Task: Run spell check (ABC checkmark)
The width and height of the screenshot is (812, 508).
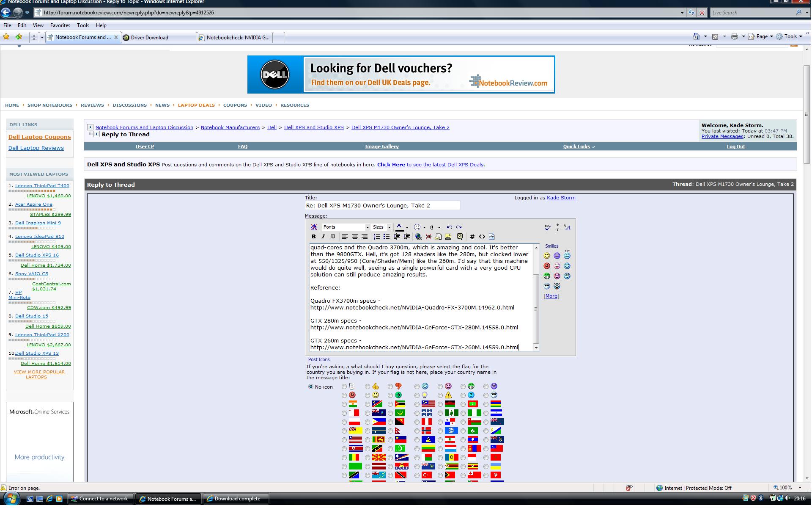Action: (548, 227)
